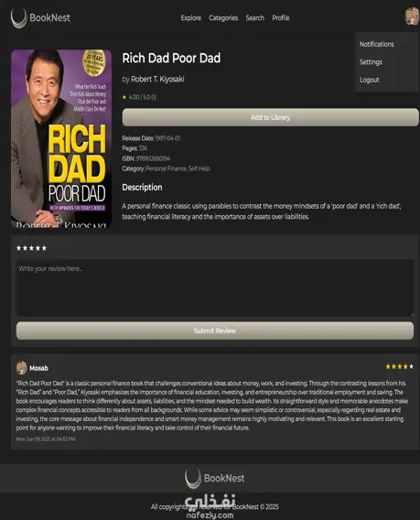Click the gold star beside 4.00 rating
Viewport: 420px width, 520px height.
124,97
